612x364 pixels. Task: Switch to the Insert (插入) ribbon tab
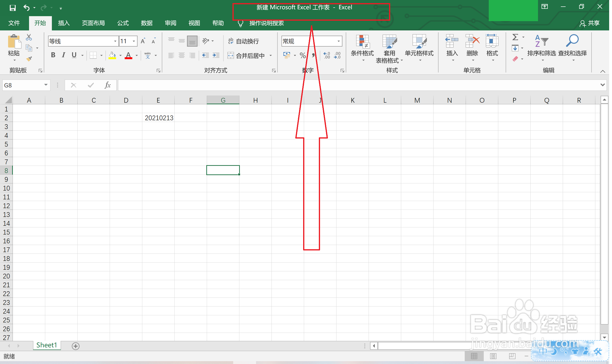pos(64,23)
